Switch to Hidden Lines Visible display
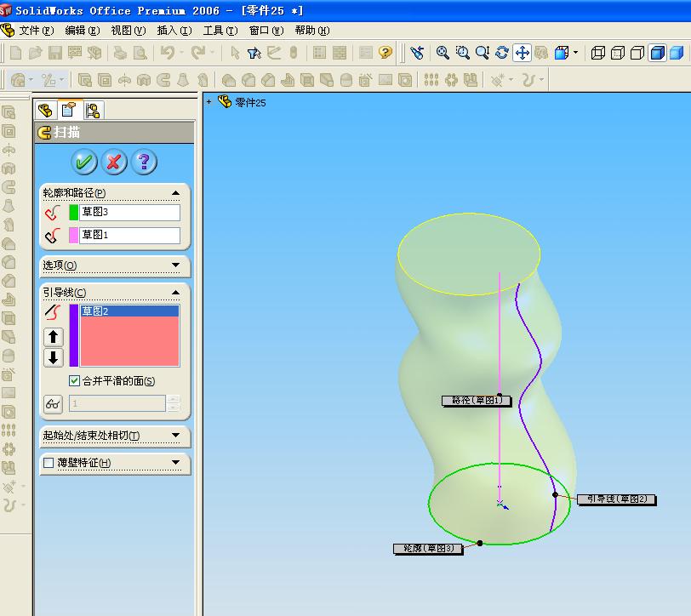 click(618, 53)
